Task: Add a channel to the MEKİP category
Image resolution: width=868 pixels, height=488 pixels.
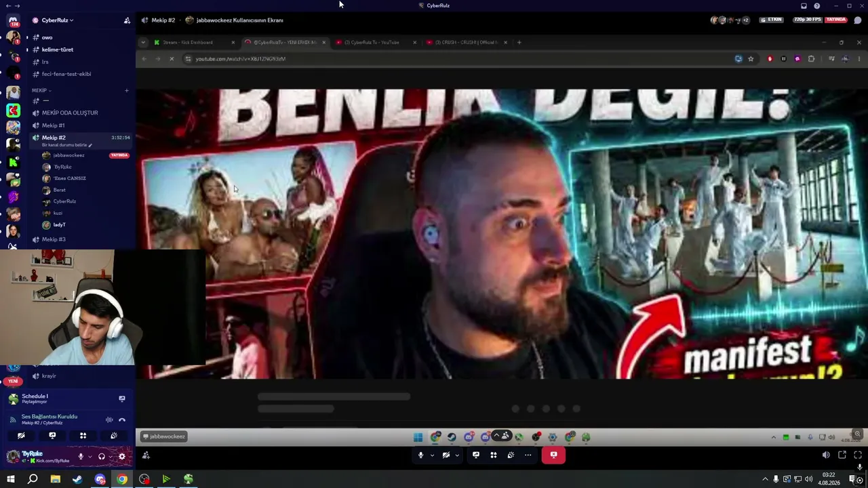Action: (x=126, y=90)
